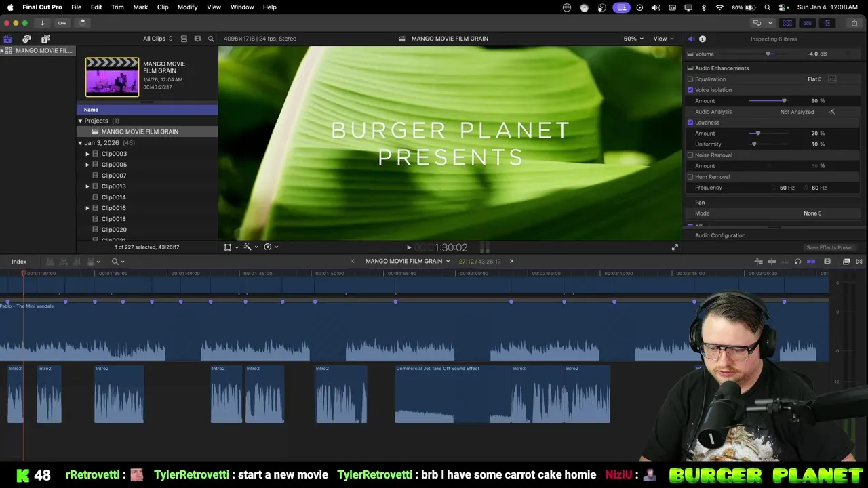
Task: Go forward in timeline history arrow
Action: tap(511, 262)
